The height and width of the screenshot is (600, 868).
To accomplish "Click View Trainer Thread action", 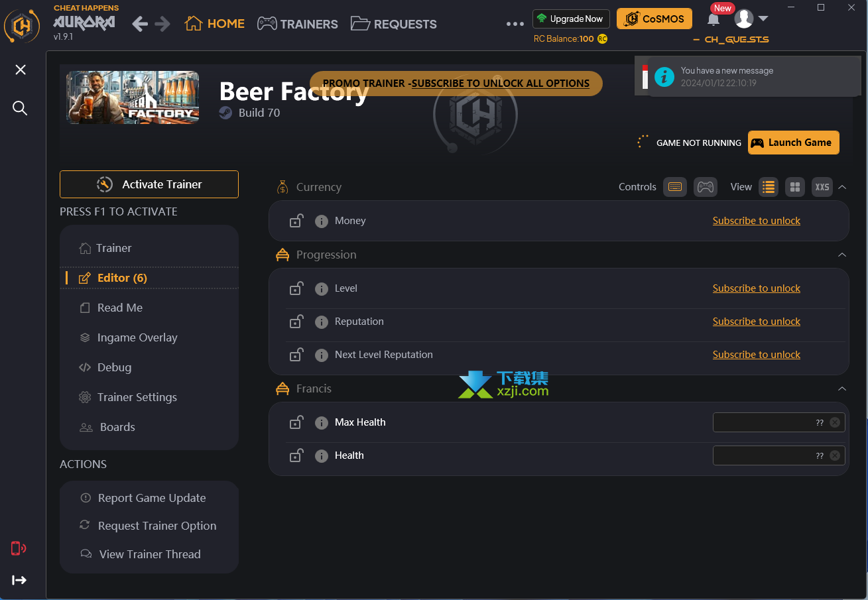I will [x=140, y=554].
